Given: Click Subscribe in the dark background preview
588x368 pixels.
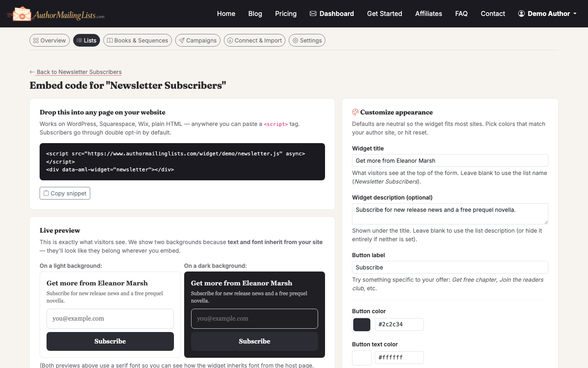Looking at the screenshot, I should click(254, 341).
